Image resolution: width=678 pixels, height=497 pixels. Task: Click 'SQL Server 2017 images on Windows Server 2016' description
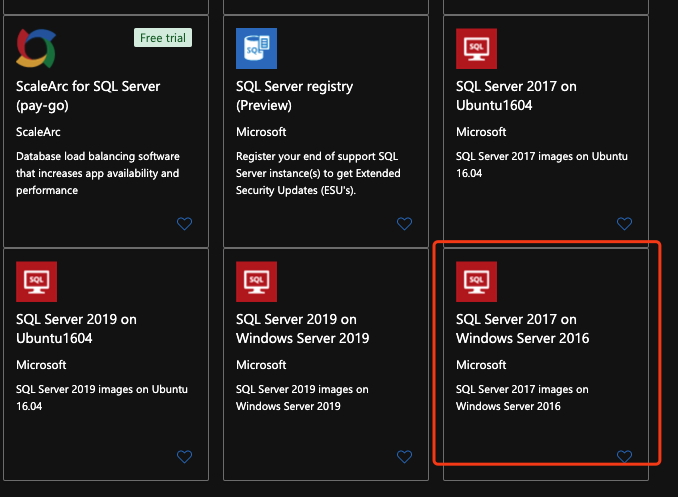coord(522,398)
